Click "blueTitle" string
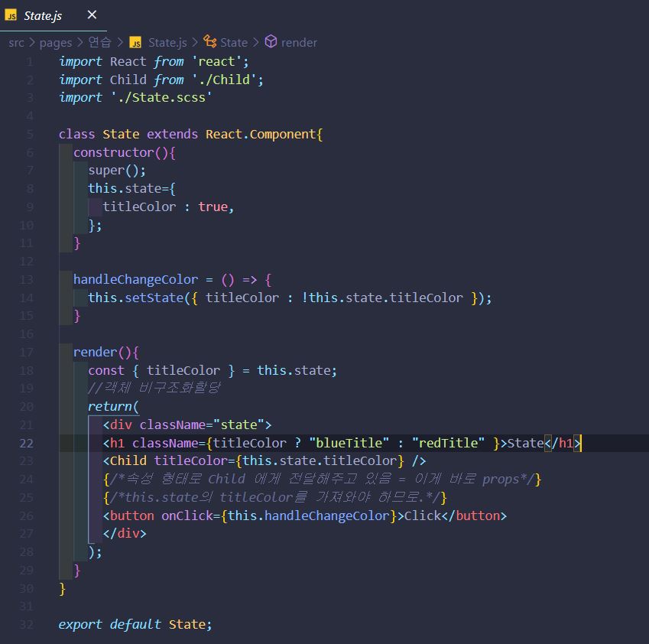This screenshot has width=649, height=644. pyautogui.click(x=349, y=443)
